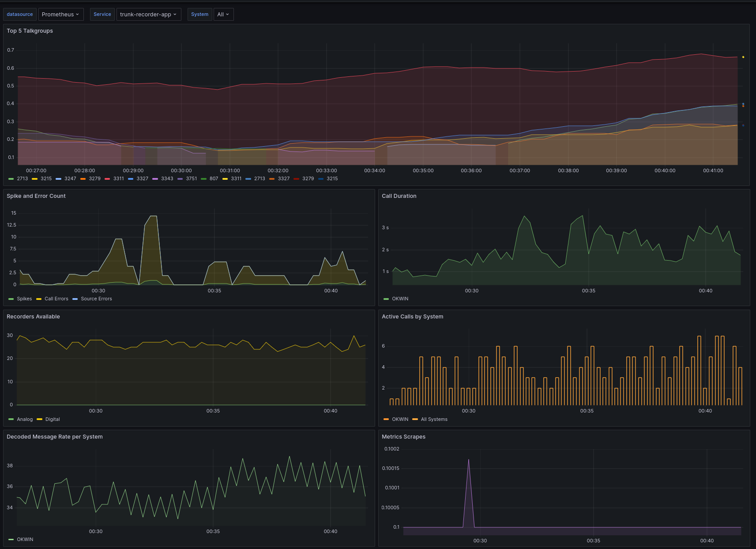756x549 pixels.
Task: Toggle talkgroup 807 in the legend
Action: coord(214,179)
